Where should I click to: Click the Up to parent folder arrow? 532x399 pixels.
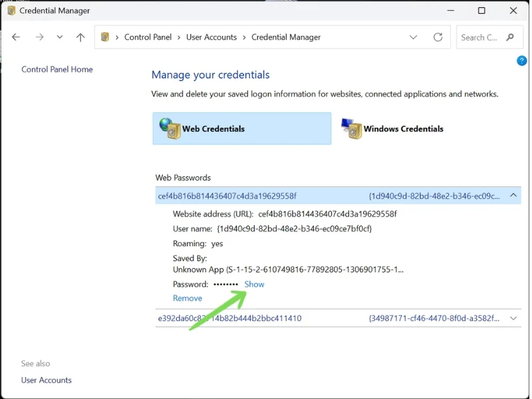pos(80,37)
